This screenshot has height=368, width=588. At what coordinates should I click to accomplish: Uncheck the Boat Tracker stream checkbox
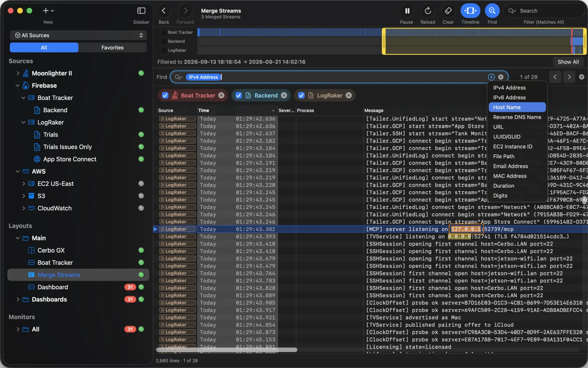165,95
